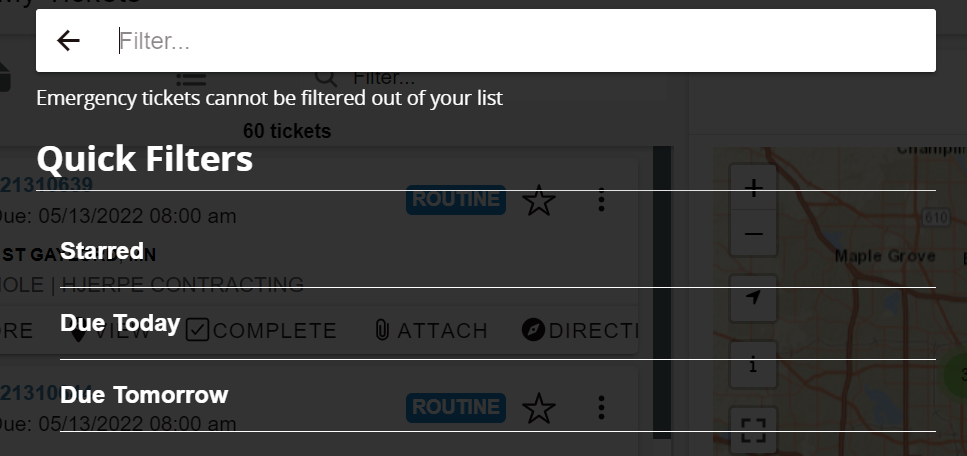This screenshot has height=456, width=967.
Task: Click the DIRECTIONS compass button
Action: point(580,331)
